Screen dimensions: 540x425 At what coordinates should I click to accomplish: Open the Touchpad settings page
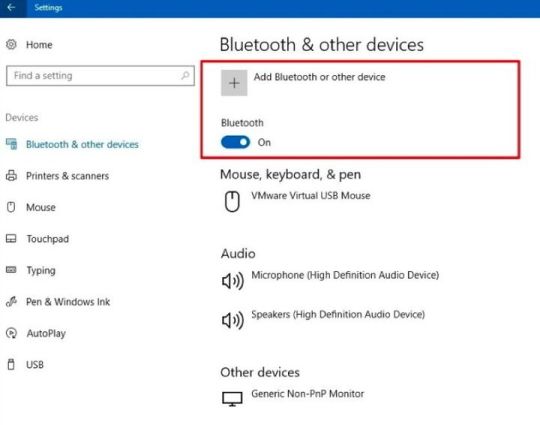click(x=48, y=239)
